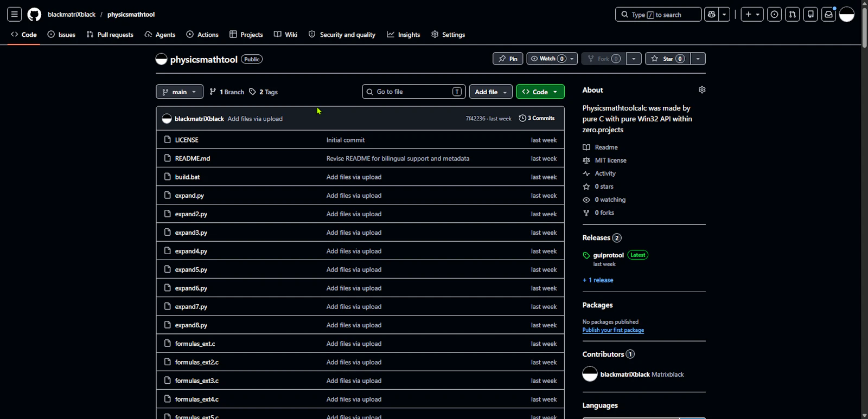Open the formulas_ext.c file
The height and width of the screenshot is (419, 868).
pos(195,344)
